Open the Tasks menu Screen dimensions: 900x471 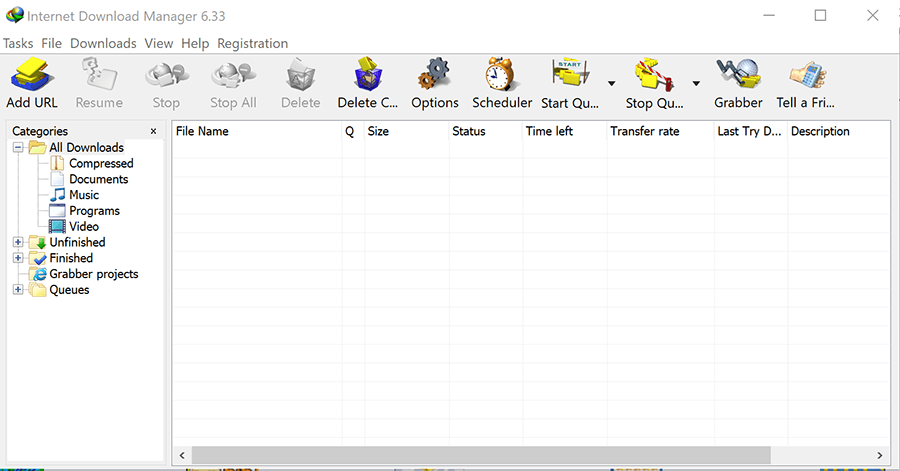(18, 44)
